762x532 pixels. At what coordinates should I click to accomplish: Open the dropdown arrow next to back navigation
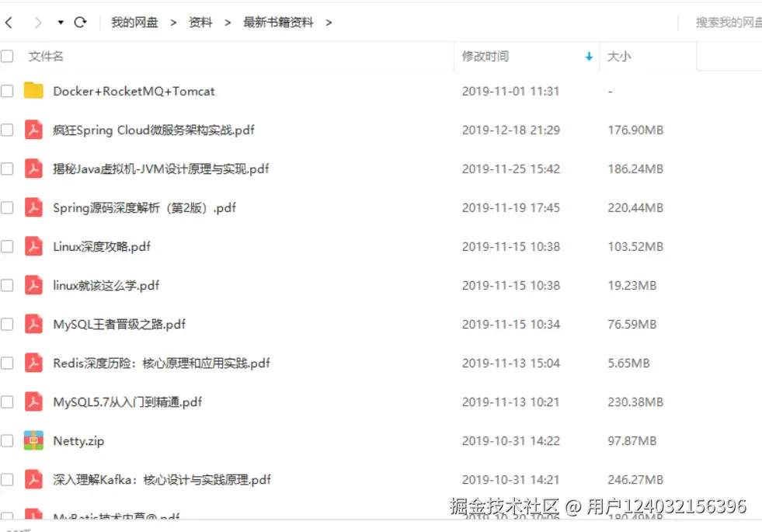click(58, 23)
